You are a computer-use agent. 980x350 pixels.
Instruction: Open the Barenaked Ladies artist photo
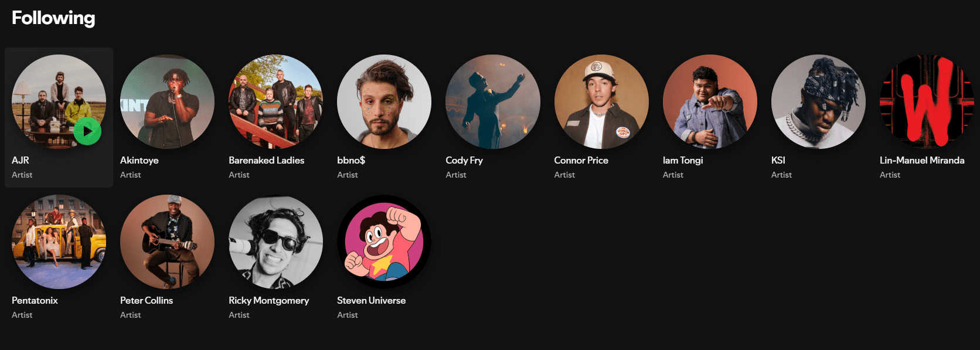275,101
